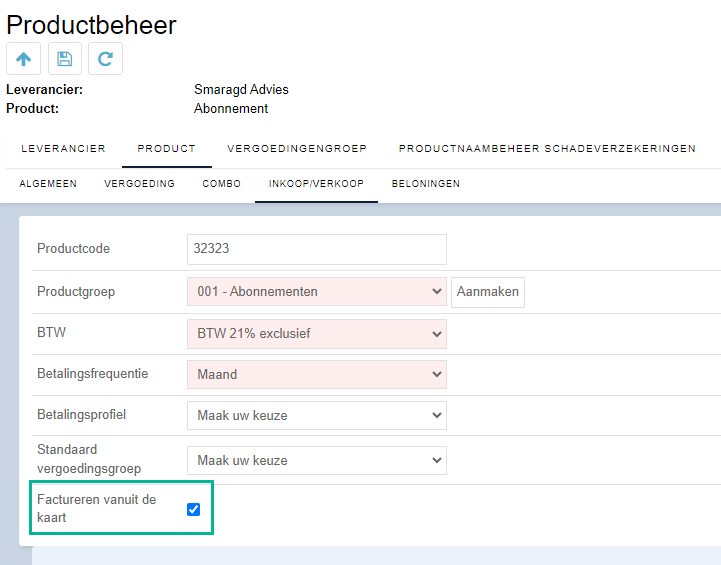Select the Product tab
The width and height of the screenshot is (721, 565).
(166, 148)
